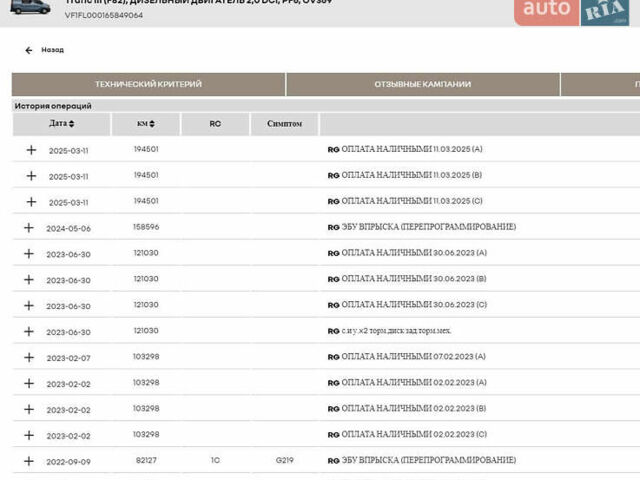Click ЭБУ ВПРЫСКА text in 2024-05-06 row
The width and height of the screenshot is (640, 480).
[x=428, y=227]
